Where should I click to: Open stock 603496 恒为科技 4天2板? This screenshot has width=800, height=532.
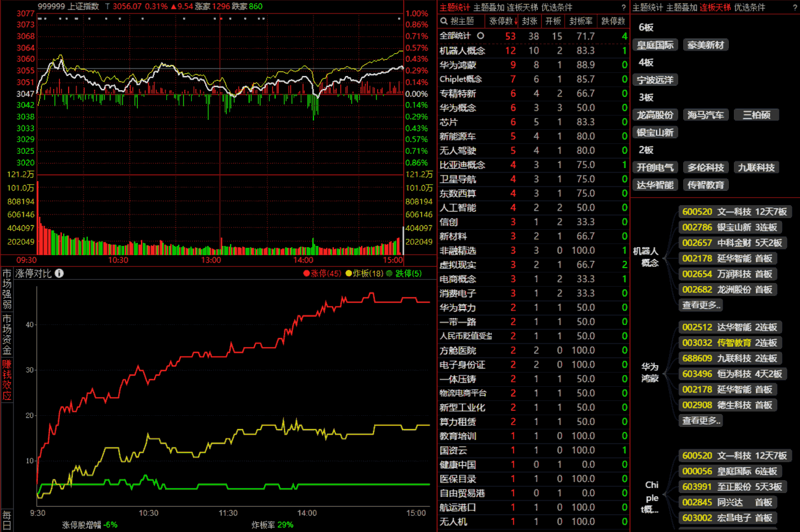point(733,374)
